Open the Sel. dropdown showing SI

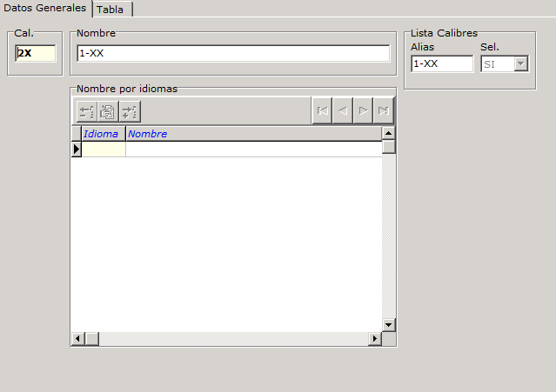[x=520, y=63]
